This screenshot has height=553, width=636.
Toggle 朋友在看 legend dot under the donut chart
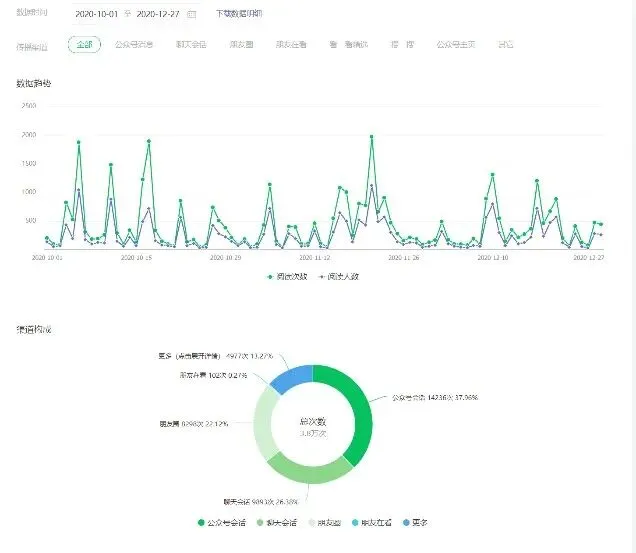tap(355, 523)
